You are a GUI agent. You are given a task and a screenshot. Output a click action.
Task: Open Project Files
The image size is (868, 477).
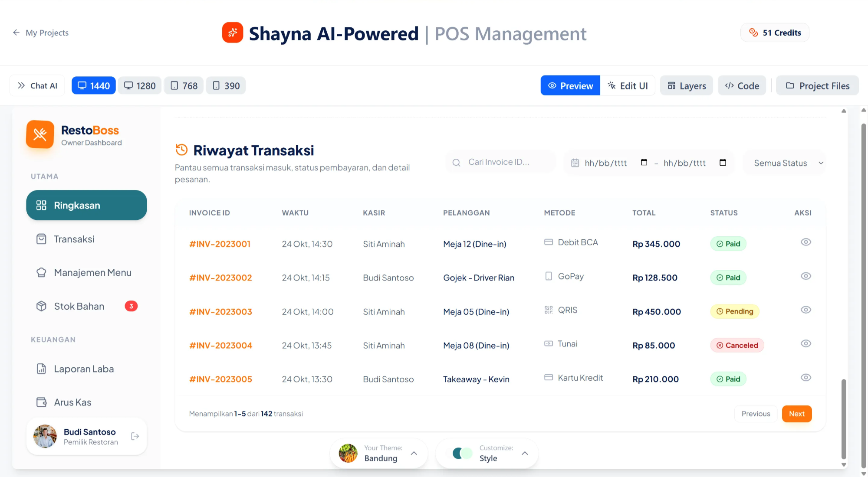point(817,85)
